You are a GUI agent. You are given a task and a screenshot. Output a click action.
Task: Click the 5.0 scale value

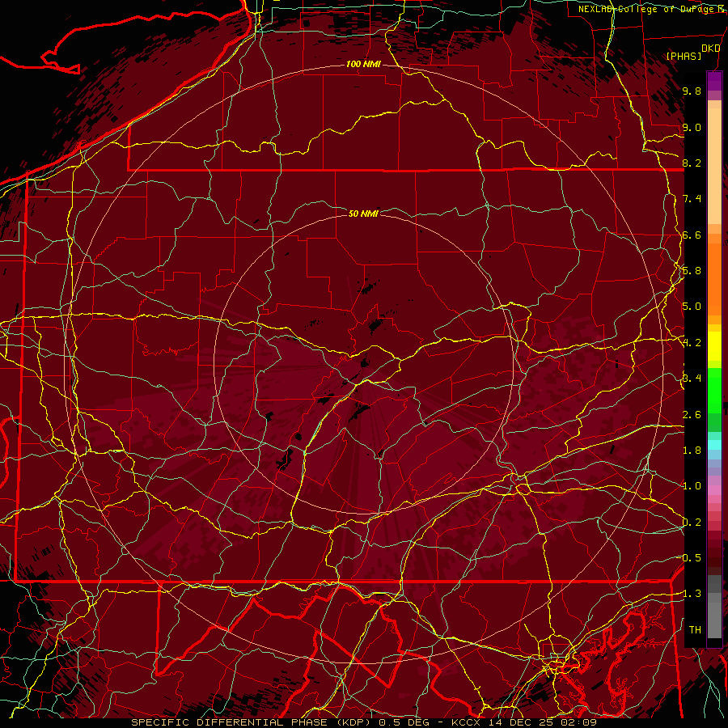[x=692, y=307]
